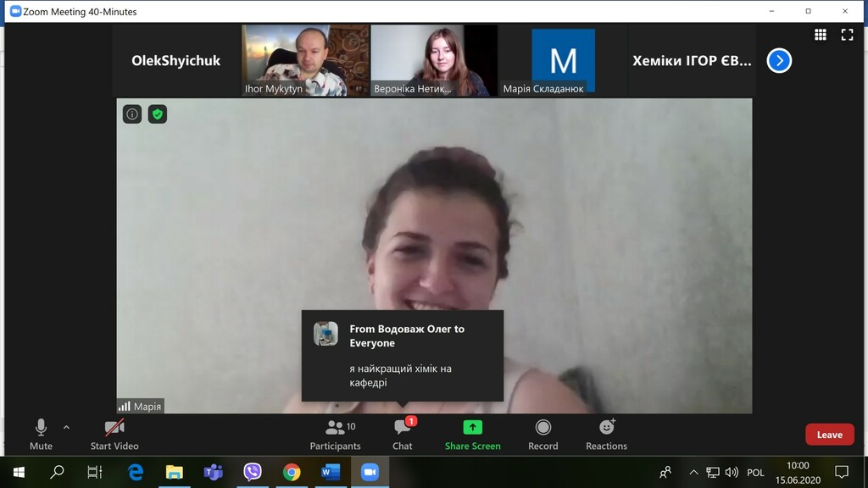Open the Reactions emoji menu

tap(606, 434)
